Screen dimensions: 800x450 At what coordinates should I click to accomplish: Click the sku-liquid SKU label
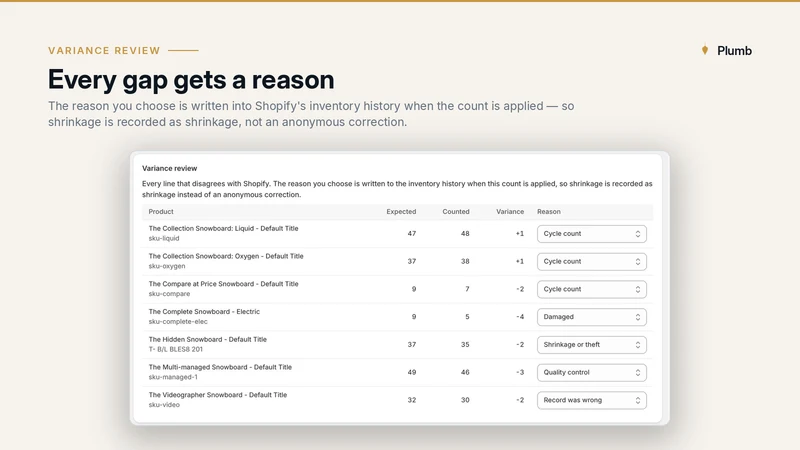coord(164,238)
